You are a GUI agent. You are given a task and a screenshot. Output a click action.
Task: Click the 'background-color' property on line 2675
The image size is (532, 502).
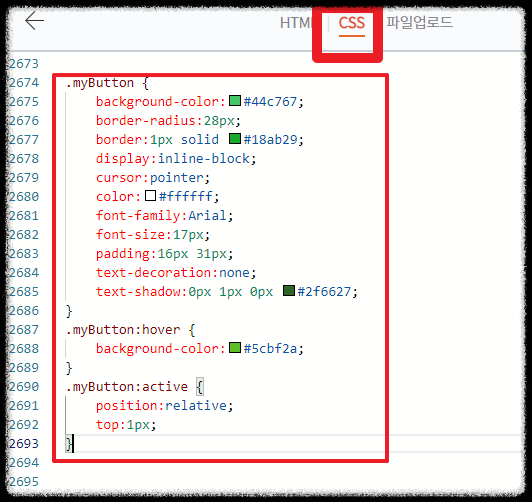pyautogui.click(x=157, y=102)
